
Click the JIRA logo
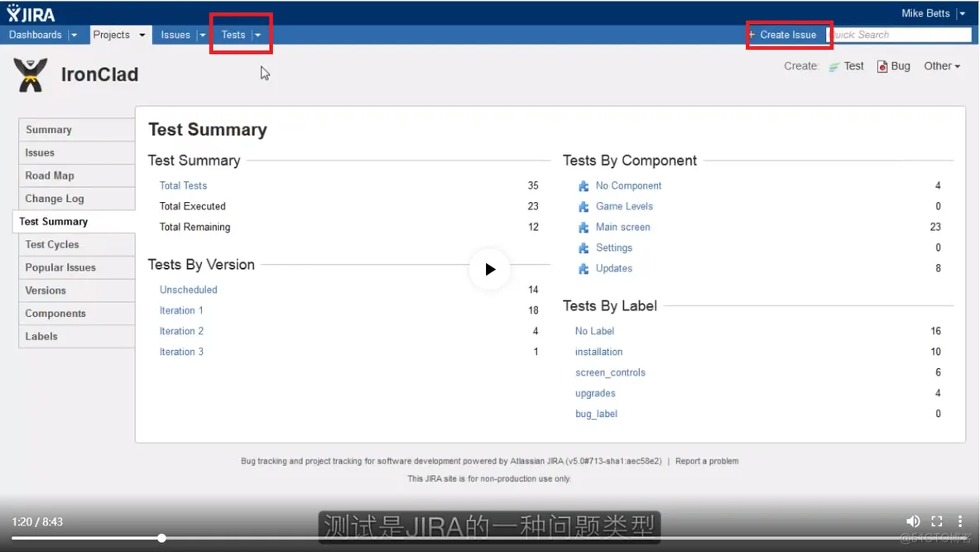[31, 13]
